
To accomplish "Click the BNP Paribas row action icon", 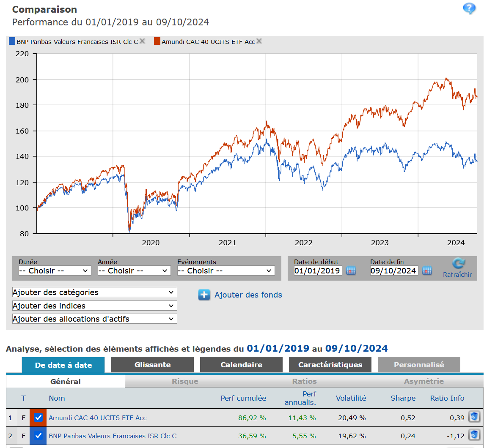I will 474,435.
